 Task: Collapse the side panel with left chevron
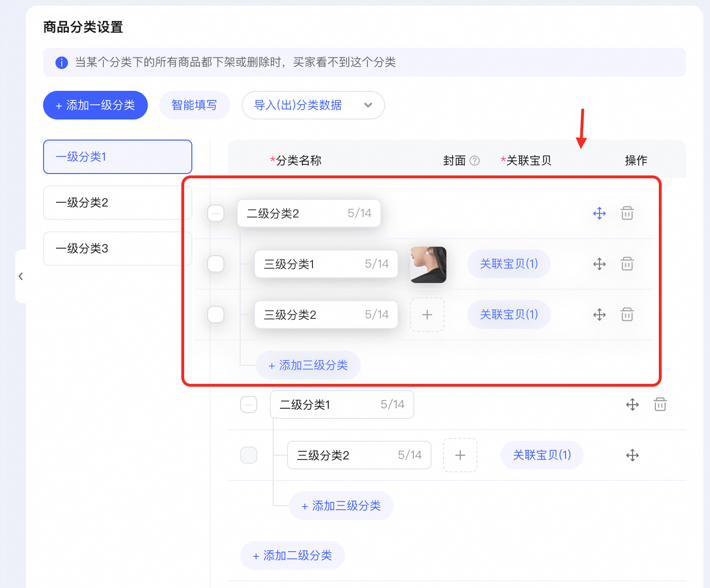pyautogui.click(x=21, y=276)
